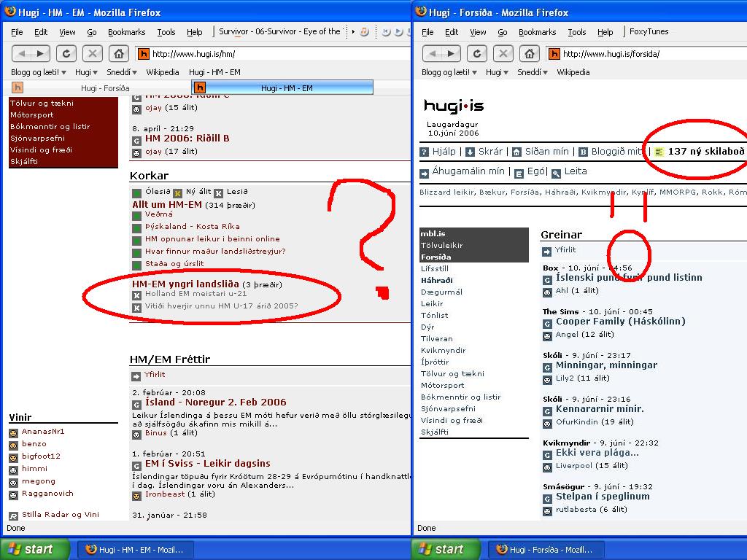747x560 pixels.
Task: Open Skjálfti in left red sidebar
Action: click(x=24, y=161)
